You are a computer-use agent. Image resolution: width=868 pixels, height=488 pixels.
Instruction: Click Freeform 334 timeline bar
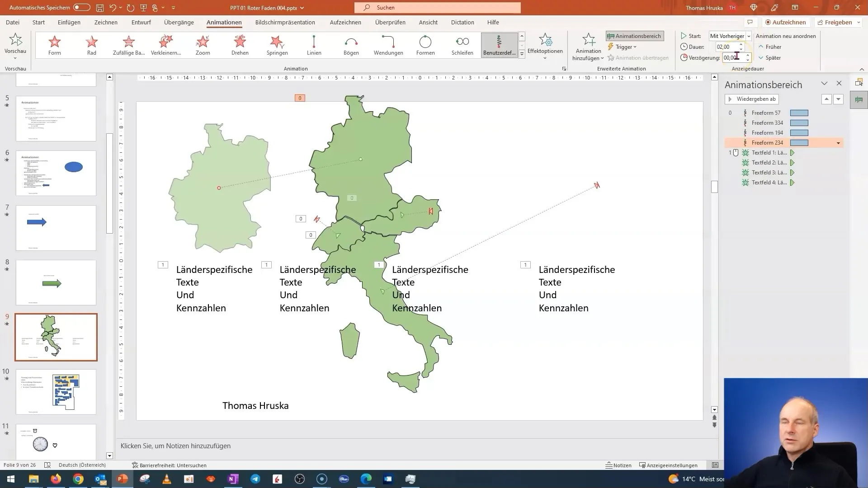click(799, 123)
